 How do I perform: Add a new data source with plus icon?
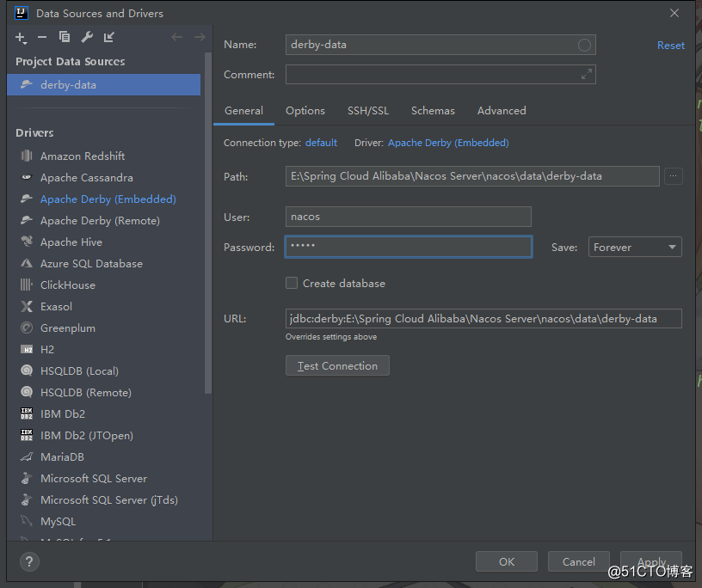pos(21,38)
